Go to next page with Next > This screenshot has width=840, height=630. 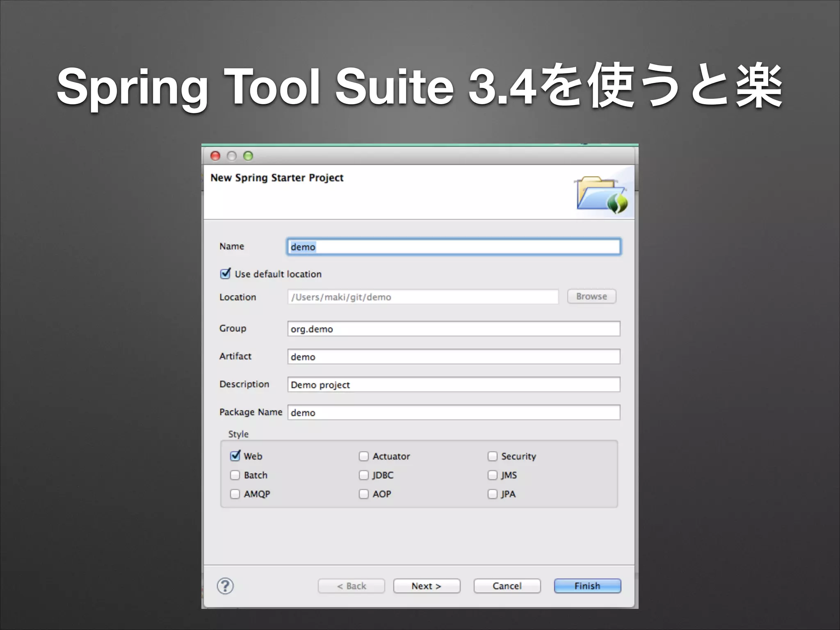point(427,586)
